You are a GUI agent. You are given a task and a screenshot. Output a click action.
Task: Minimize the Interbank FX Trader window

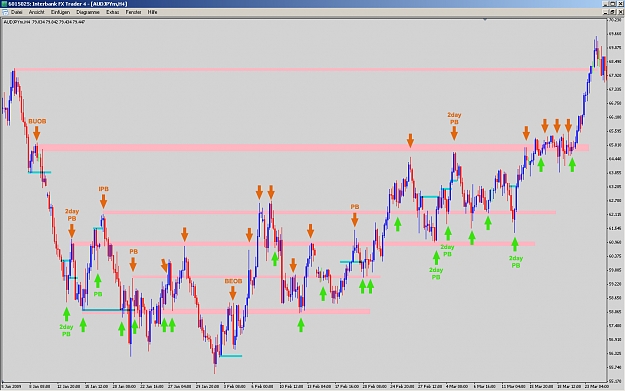coord(606,4)
